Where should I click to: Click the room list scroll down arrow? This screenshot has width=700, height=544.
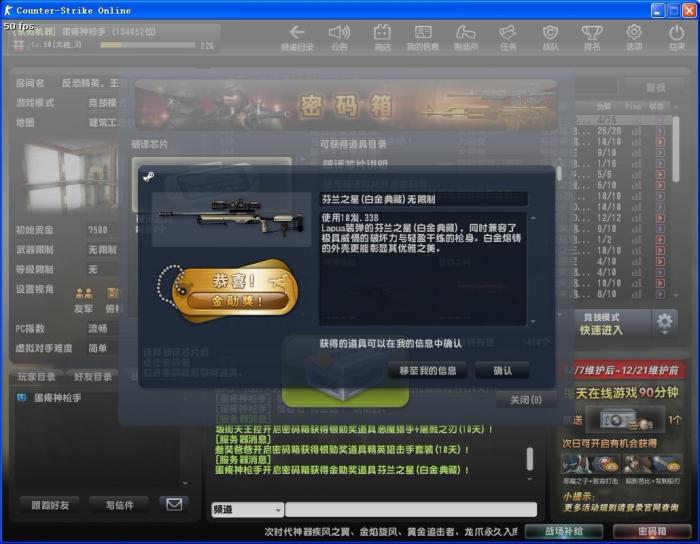click(676, 295)
